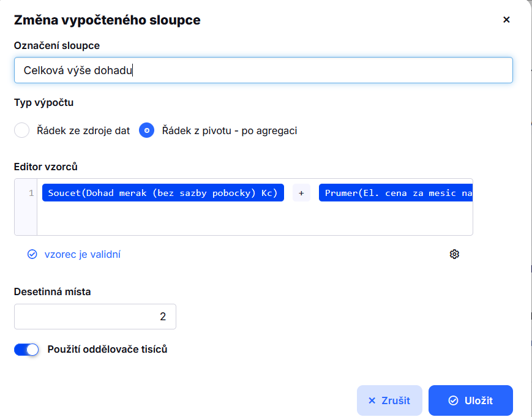Click the 'Desetinná místa' number field
This screenshot has height=417, width=532.
coord(95,317)
